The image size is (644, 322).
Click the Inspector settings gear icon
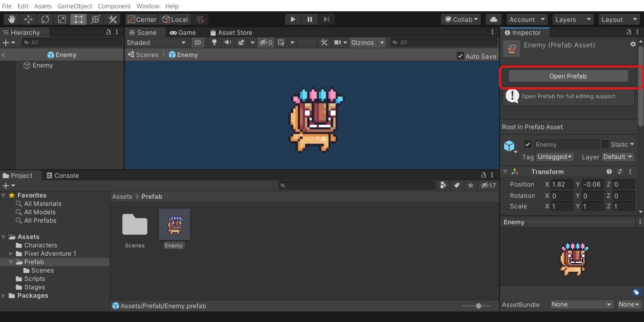pos(633,44)
